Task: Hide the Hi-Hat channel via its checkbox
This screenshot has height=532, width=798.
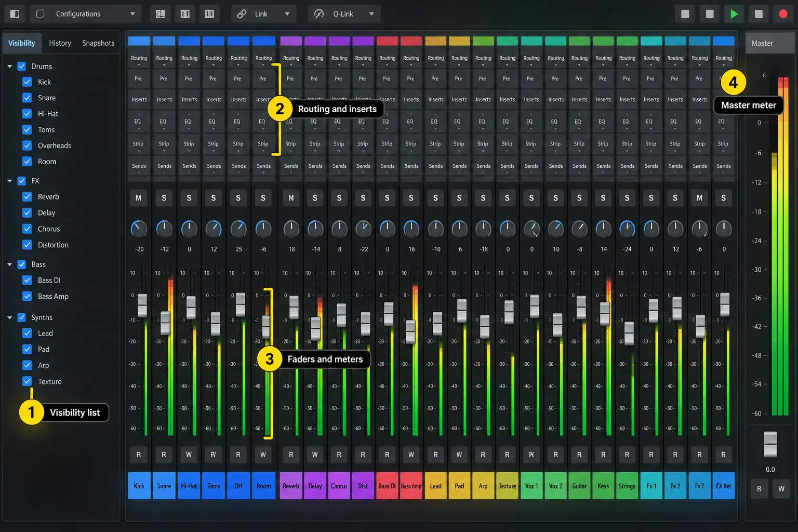Action: coord(27,114)
